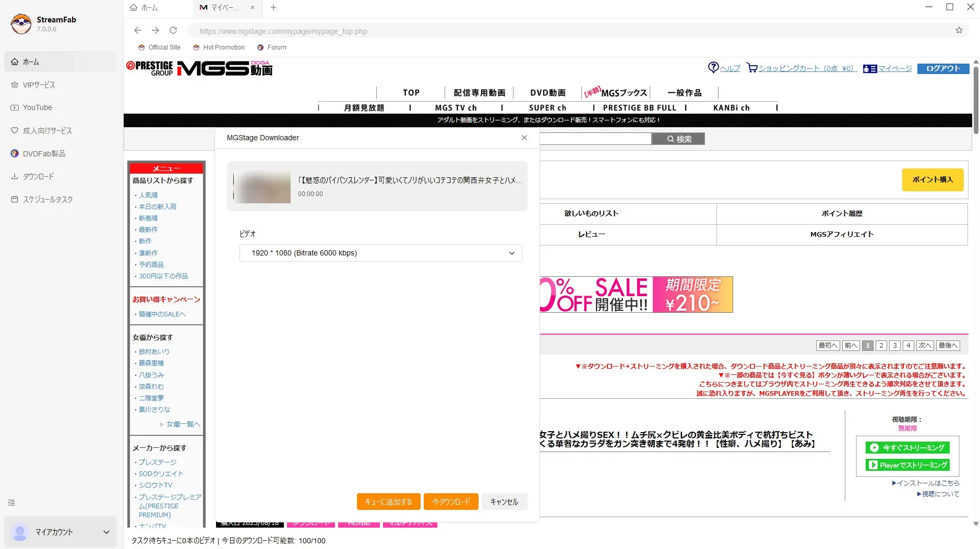980x549 pixels.
Task: Click Playerでストリーミング button
Action: [907, 465]
